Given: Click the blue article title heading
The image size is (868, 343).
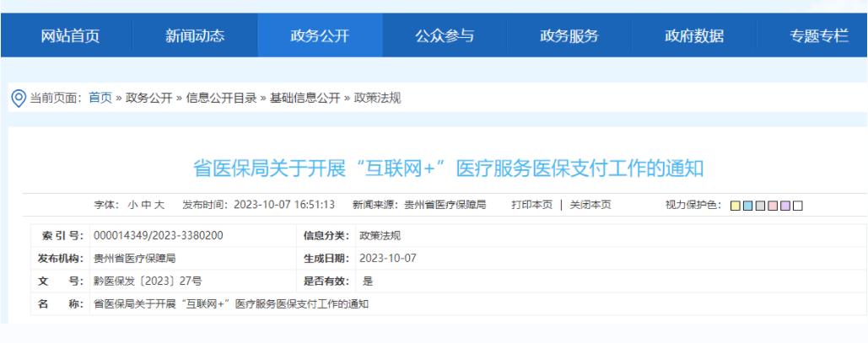Looking at the screenshot, I should 449,169.
